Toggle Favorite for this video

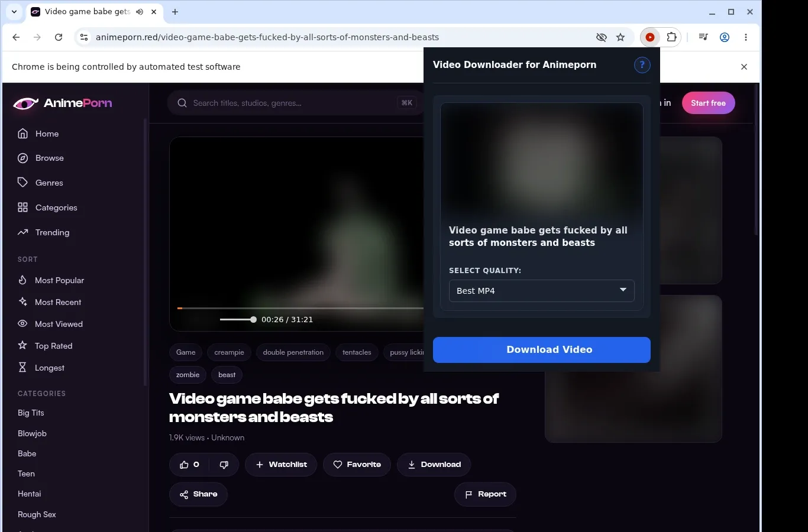point(357,465)
